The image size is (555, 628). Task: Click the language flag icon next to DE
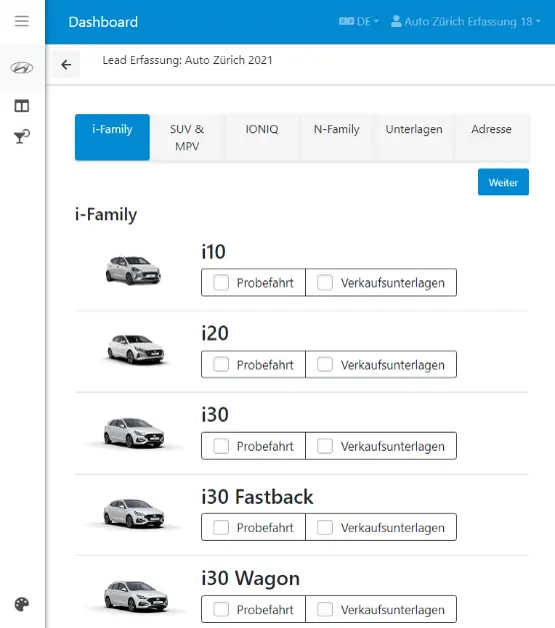click(x=346, y=21)
